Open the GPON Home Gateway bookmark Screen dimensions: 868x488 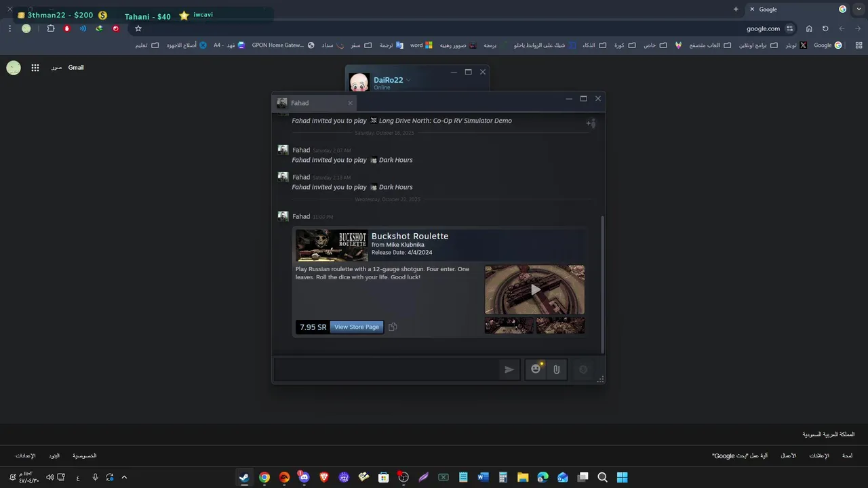(x=283, y=45)
